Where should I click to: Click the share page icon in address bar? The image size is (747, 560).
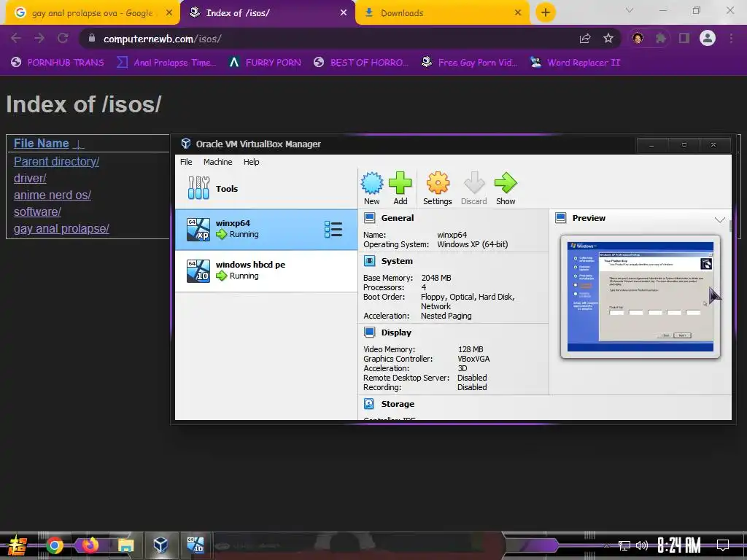click(585, 39)
